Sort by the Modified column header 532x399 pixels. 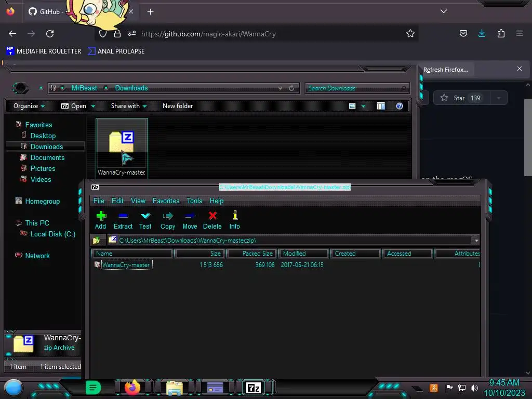[x=303, y=254]
